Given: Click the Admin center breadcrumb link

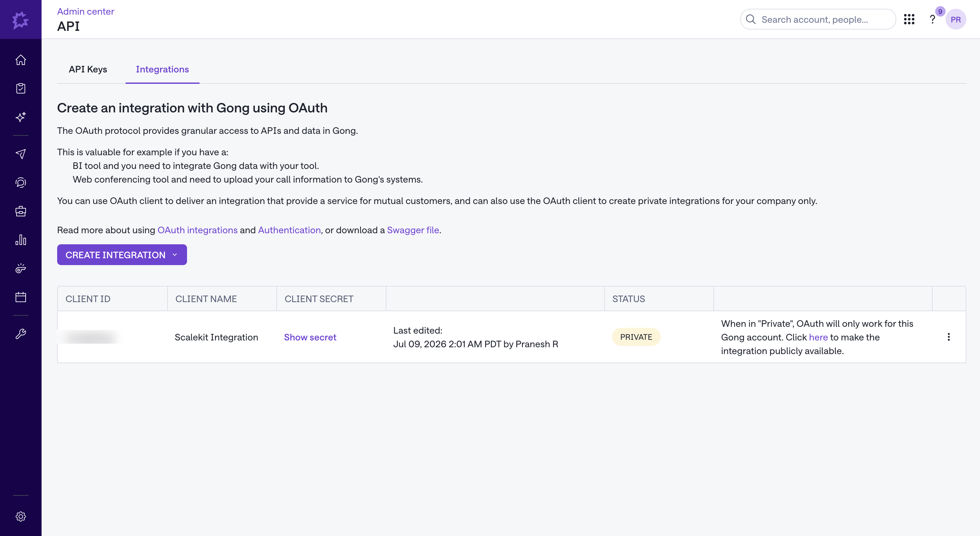Looking at the screenshot, I should (86, 11).
